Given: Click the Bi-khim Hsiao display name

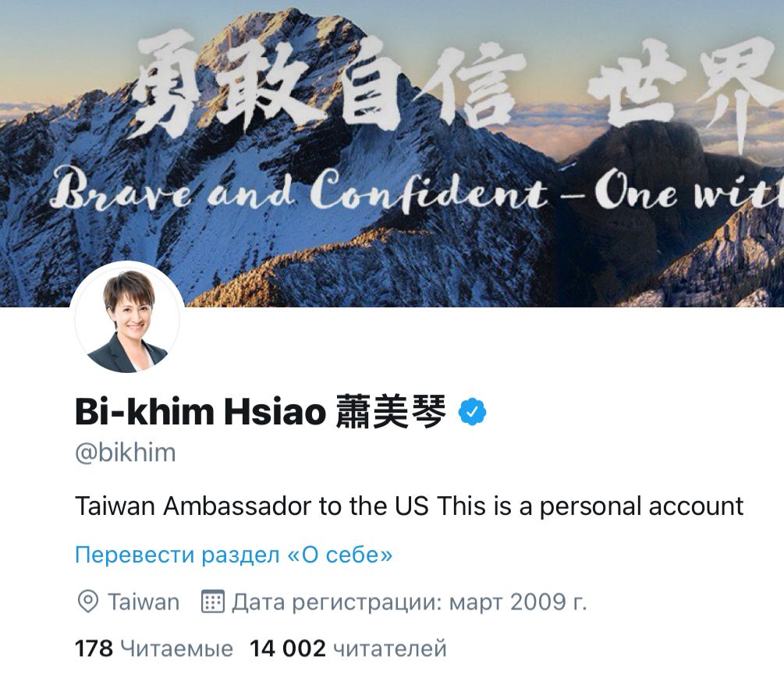Looking at the screenshot, I should 200,412.
